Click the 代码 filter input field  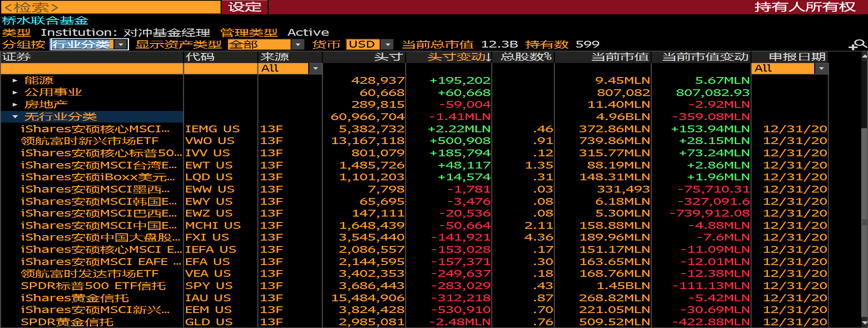(220, 68)
